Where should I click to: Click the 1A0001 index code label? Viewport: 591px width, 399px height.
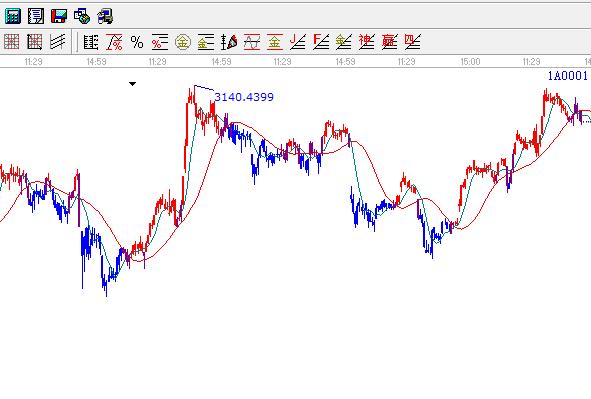(568, 76)
